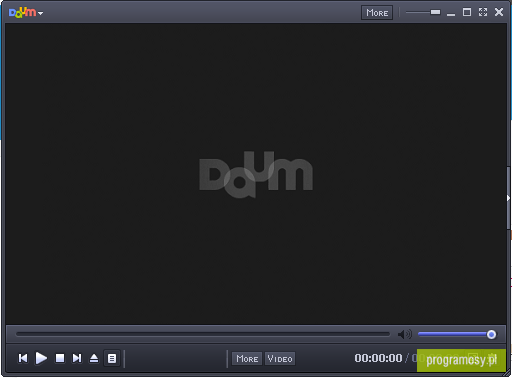
Task: Open the Daum logo menu
Action: coord(26,13)
